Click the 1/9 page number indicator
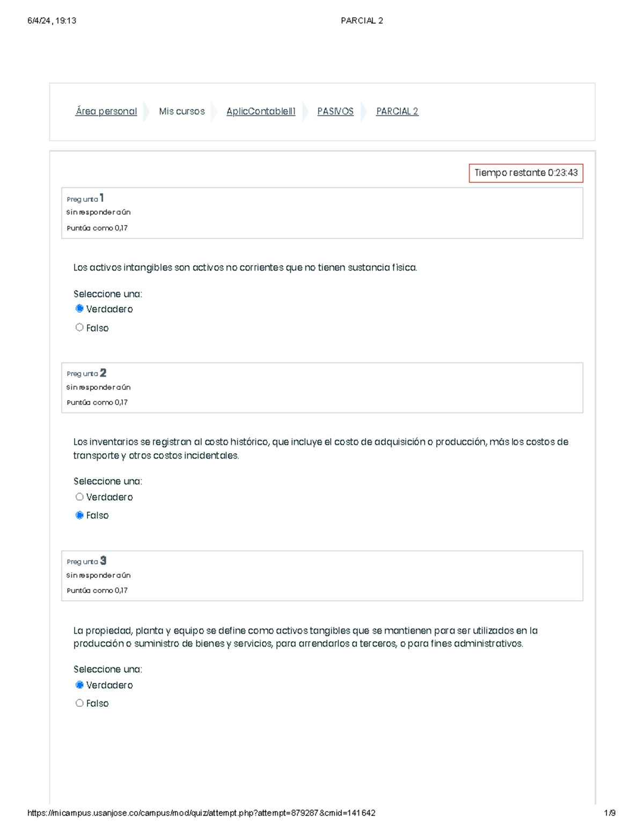 [610, 813]
